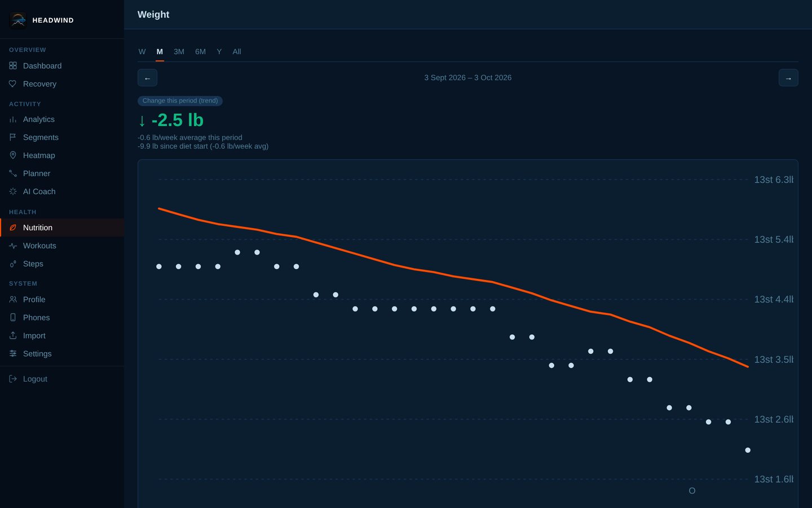The width and height of the screenshot is (812, 508).
Task: Click the Settings sliders icon
Action: (x=13, y=354)
